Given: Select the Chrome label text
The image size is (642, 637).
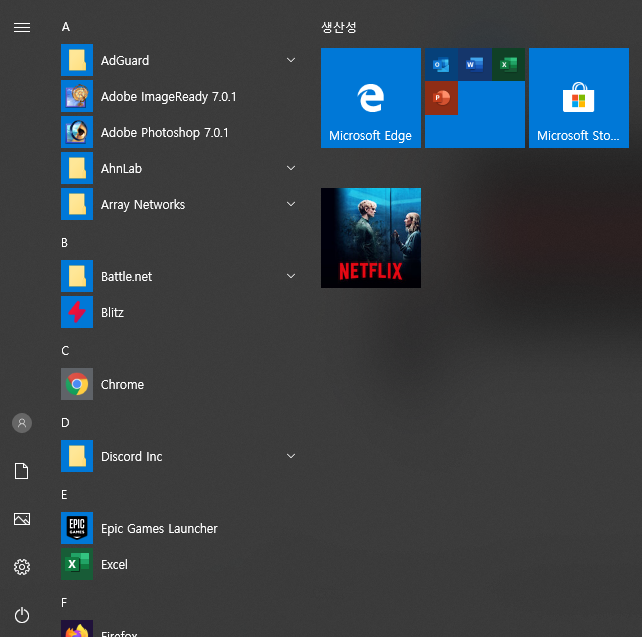Looking at the screenshot, I should (x=122, y=385).
